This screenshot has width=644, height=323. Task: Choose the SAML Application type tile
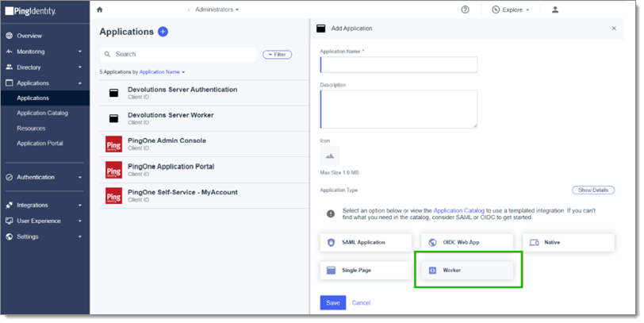366,243
